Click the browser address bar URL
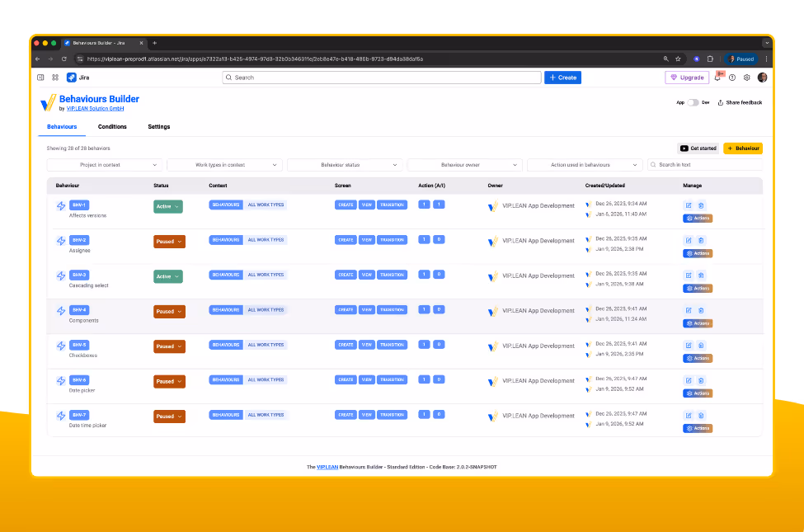This screenshot has height=532, width=804. point(255,59)
